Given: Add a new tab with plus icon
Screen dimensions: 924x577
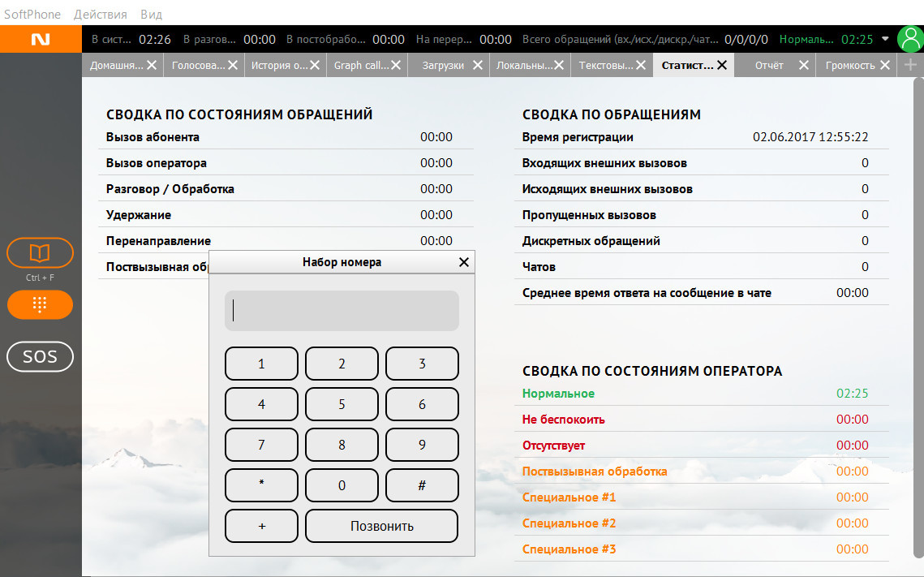Looking at the screenshot, I should (910, 66).
